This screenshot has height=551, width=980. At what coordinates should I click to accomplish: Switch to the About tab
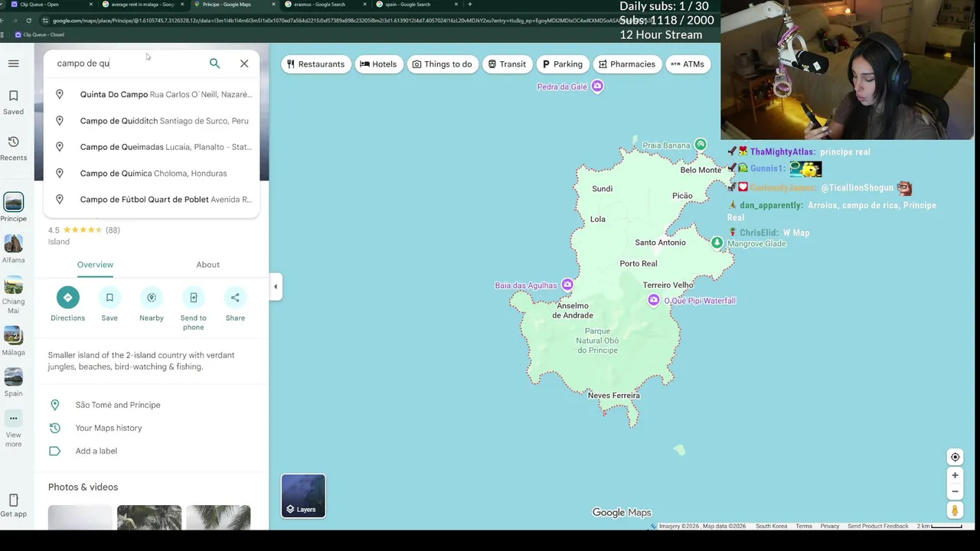point(207,265)
